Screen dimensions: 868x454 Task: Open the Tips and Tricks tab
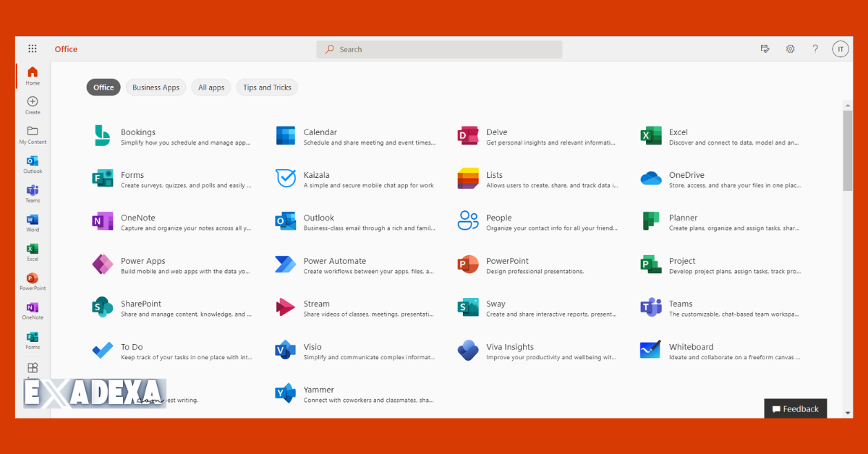tap(267, 87)
